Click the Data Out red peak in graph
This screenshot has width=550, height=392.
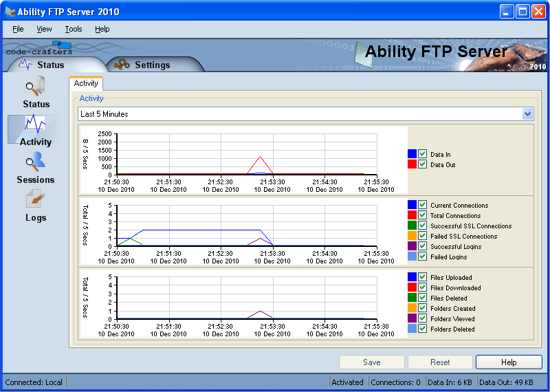[261, 157]
